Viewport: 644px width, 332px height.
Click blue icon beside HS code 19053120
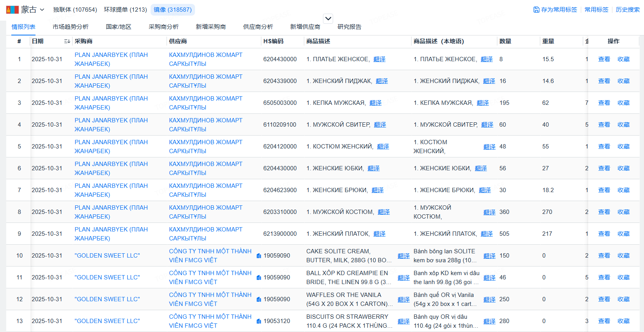point(259,321)
